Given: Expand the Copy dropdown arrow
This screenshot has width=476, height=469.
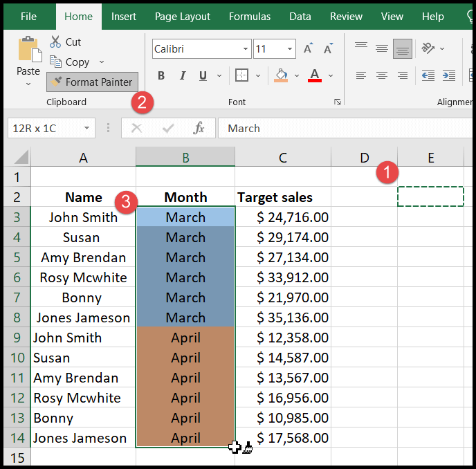Looking at the screenshot, I should tap(102, 62).
